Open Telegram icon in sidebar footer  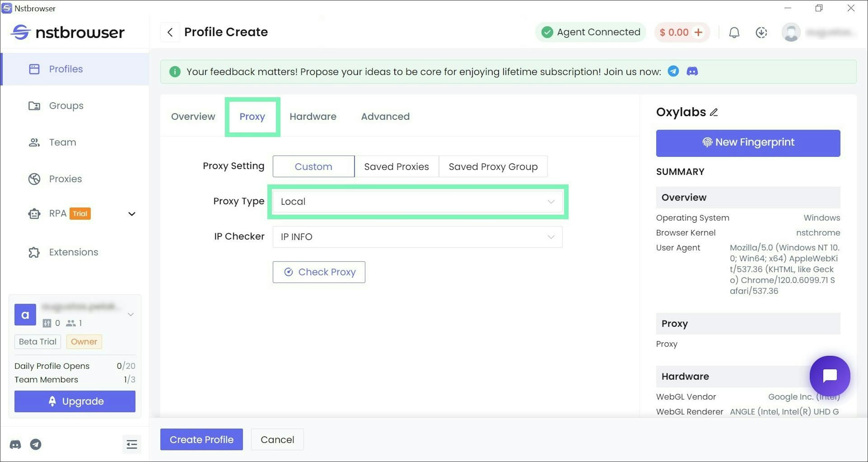click(36, 444)
